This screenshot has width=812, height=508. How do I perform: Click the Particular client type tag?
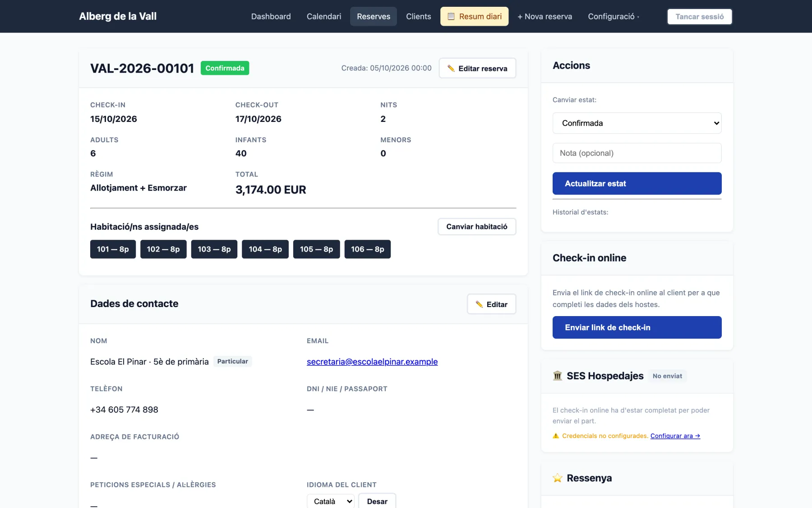(232, 361)
